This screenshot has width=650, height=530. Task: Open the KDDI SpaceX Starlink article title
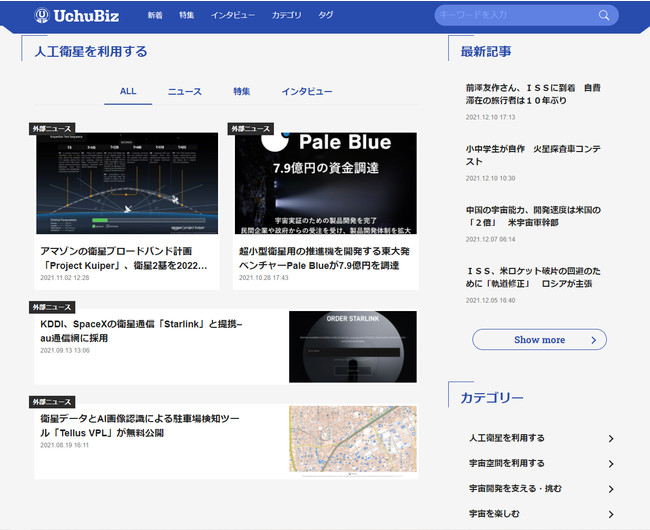tap(141, 331)
